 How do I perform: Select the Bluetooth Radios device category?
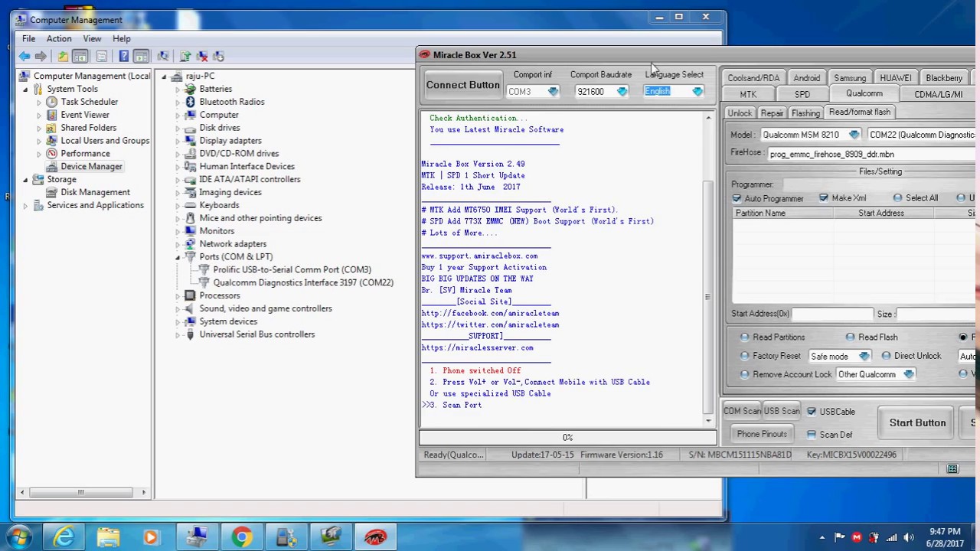tap(231, 102)
